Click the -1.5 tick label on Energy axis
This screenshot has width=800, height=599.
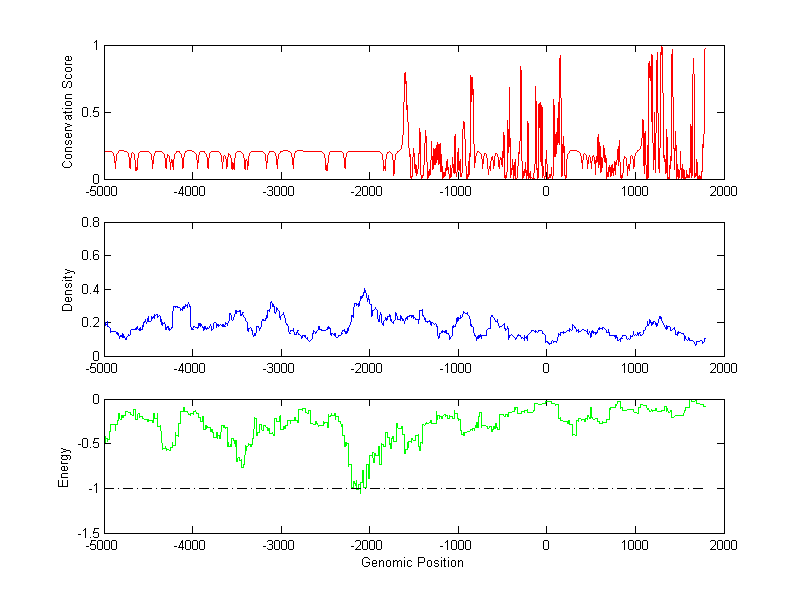[x=87, y=534]
